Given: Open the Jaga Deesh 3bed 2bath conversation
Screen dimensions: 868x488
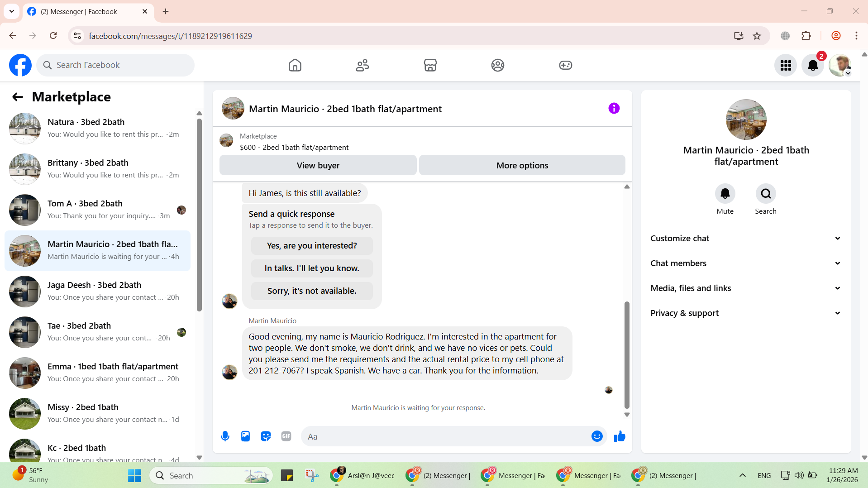Looking at the screenshot, I should (x=97, y=292).
